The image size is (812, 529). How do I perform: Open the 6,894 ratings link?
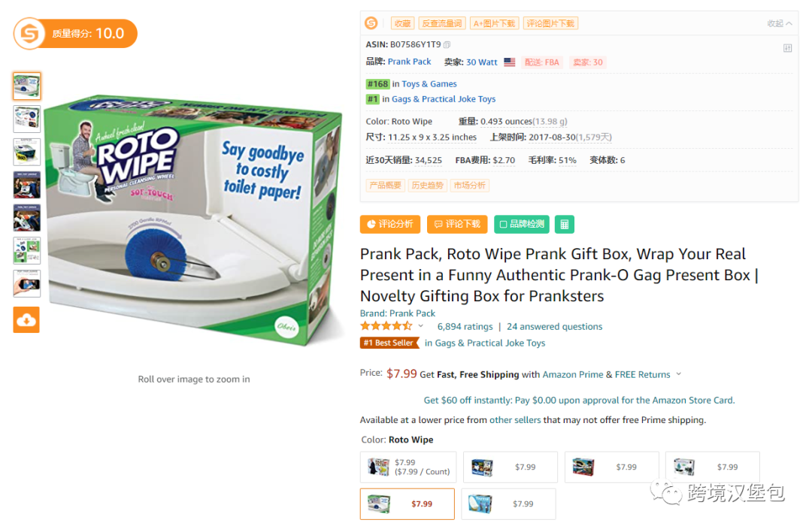click(x=465, y=327)
